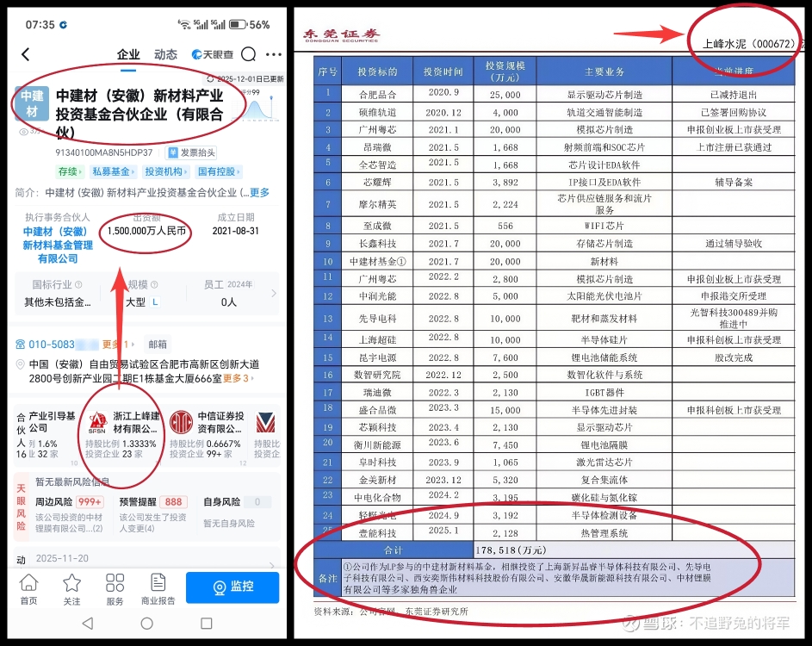Click table cell 先导电科
The image size is (812, 646).
coord(377,318)
